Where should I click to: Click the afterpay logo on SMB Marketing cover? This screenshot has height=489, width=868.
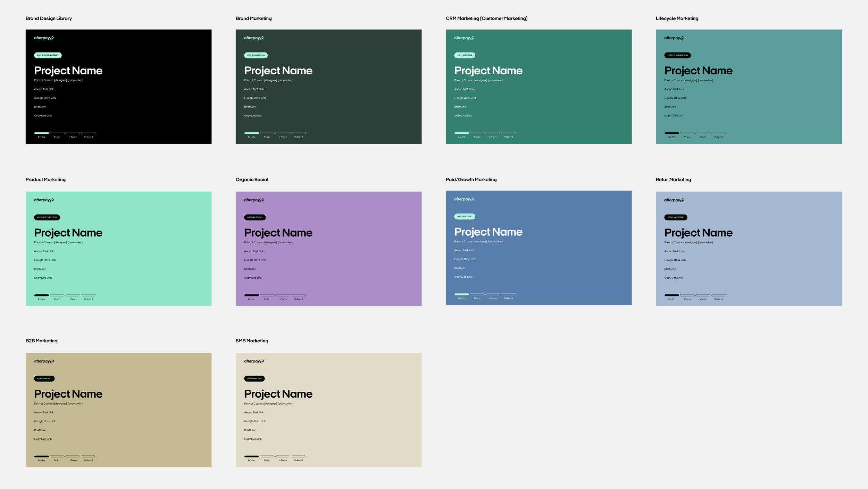(254, 361)
